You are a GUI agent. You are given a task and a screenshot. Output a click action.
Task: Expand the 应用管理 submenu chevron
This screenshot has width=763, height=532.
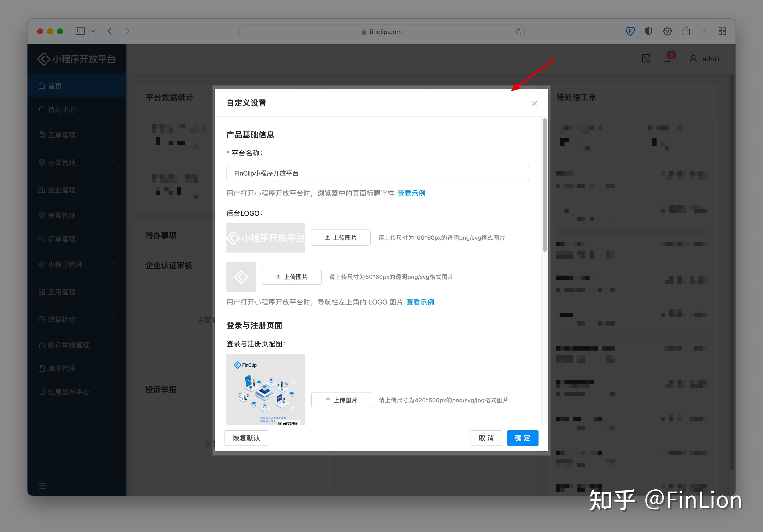point(113,291)
